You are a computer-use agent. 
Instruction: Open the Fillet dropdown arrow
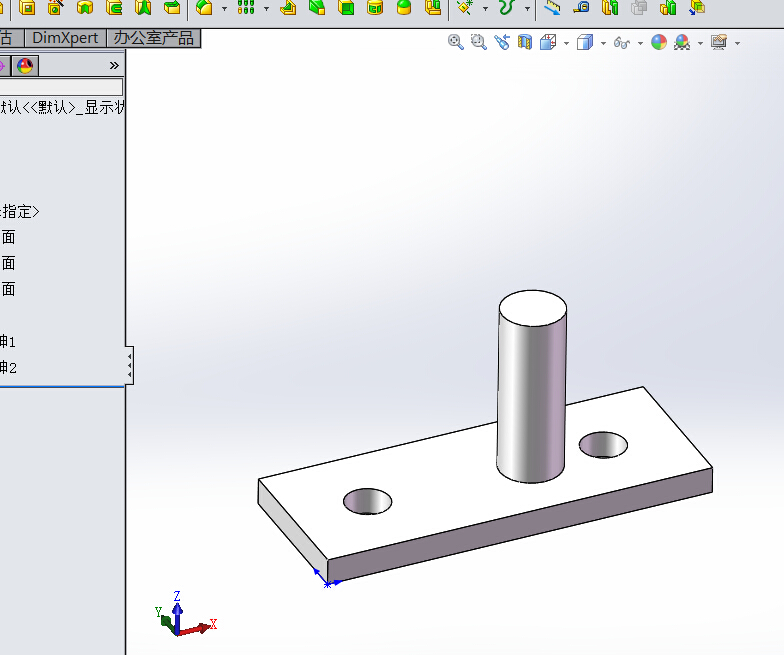point(224,8)
